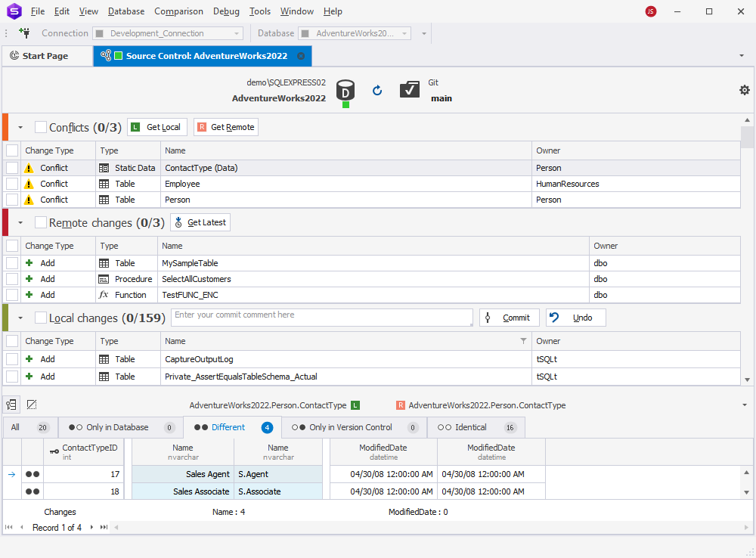The image size is (756, 558).
Task: Collapse the Local changes section
Action: tap(20, 318)
